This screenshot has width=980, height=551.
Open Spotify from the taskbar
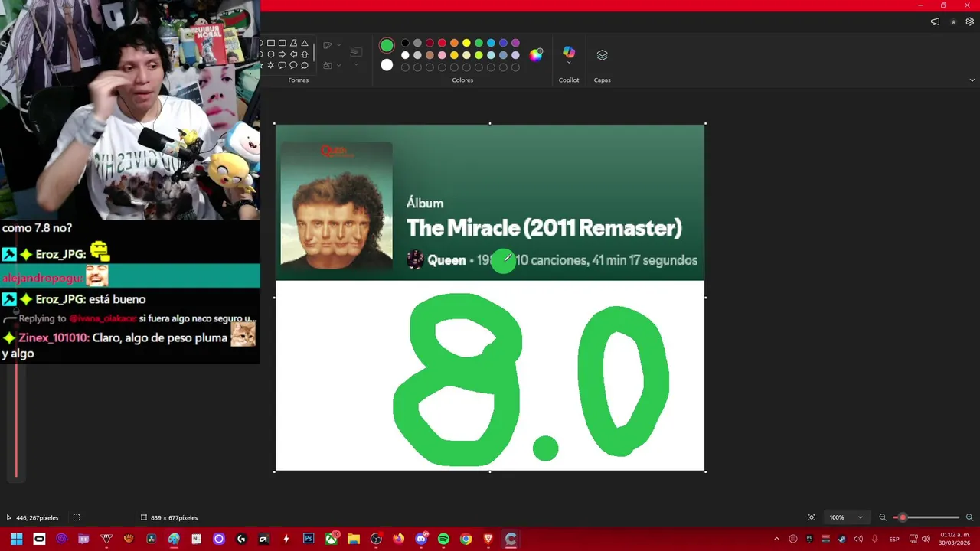[x=443, y=539]
